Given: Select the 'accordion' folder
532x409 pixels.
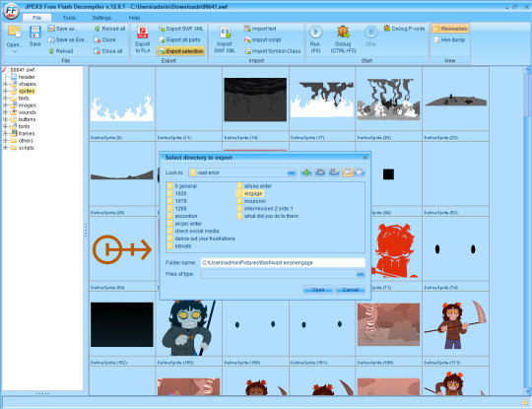Looking at the screenshot, I should [x=182, y=216].
